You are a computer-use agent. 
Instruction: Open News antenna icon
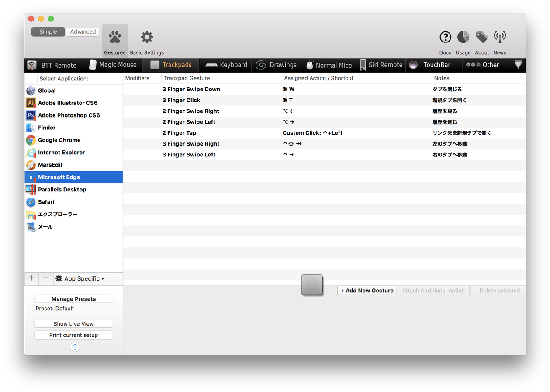(500, 38)
